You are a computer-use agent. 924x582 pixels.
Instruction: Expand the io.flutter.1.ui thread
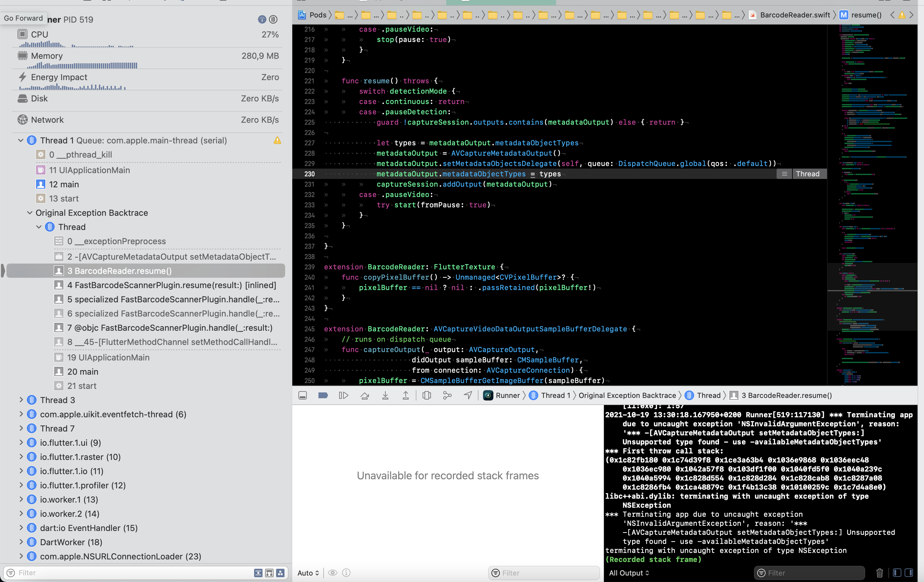click(x=21, y=442)
